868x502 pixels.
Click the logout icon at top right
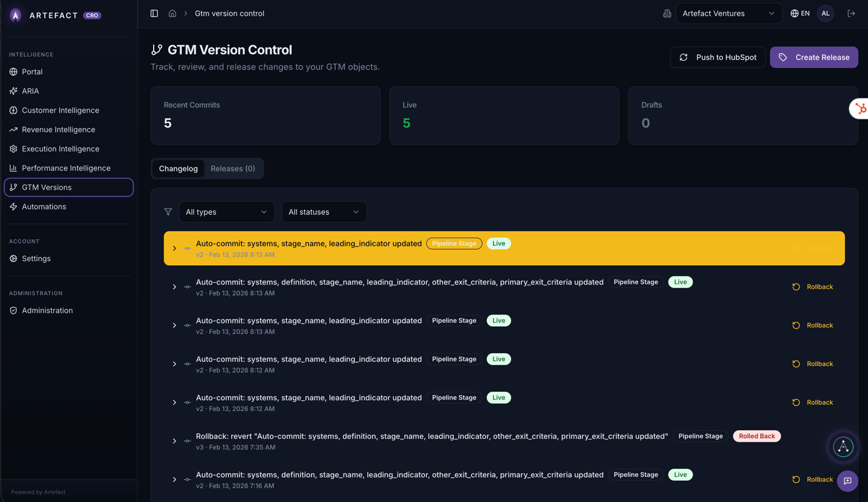tap(851, 13)
